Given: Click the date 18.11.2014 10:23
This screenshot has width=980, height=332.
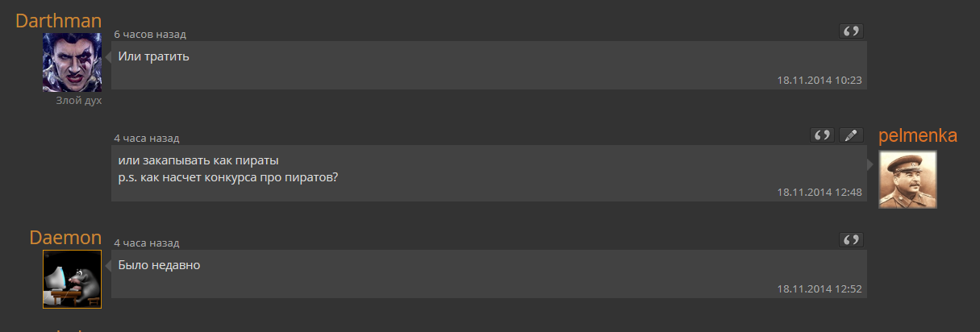Looking at the screenshot, I should click(819, 80).
